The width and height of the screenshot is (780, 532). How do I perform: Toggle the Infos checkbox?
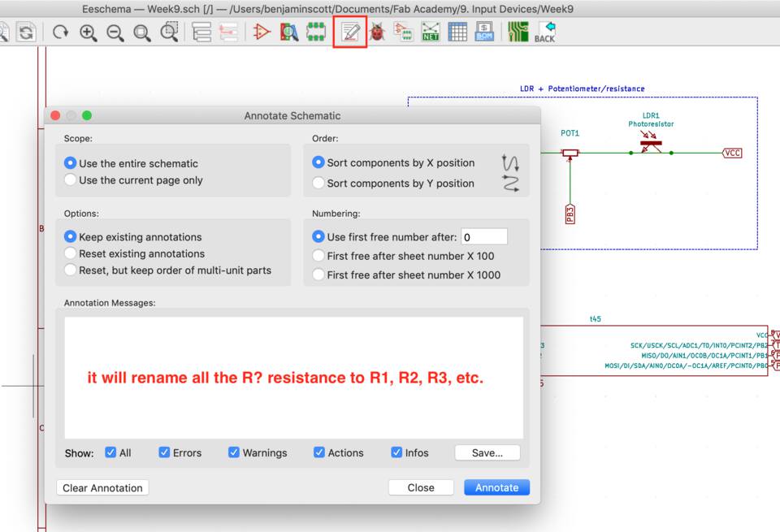tap(396, 452)
